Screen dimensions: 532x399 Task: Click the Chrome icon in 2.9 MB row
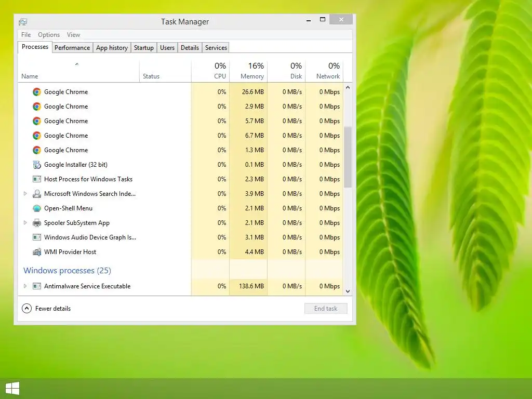click(x=37, y=107)
